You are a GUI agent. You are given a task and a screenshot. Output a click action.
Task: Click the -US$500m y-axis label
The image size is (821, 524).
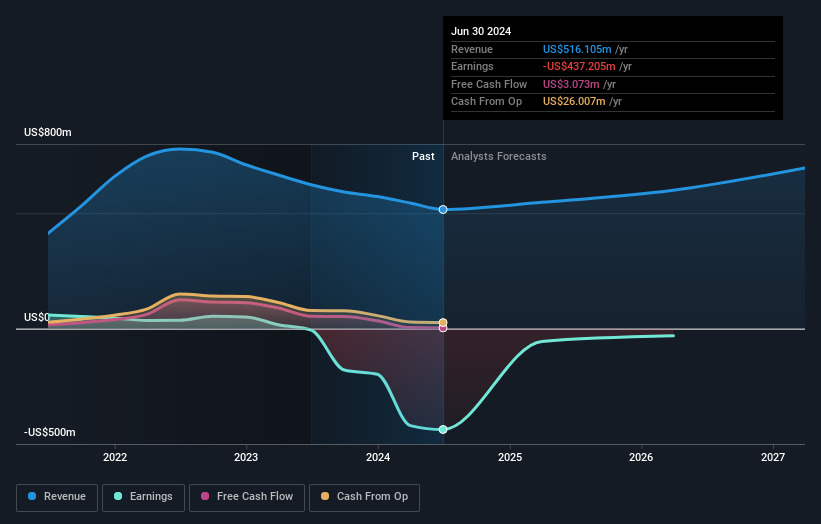50,432
